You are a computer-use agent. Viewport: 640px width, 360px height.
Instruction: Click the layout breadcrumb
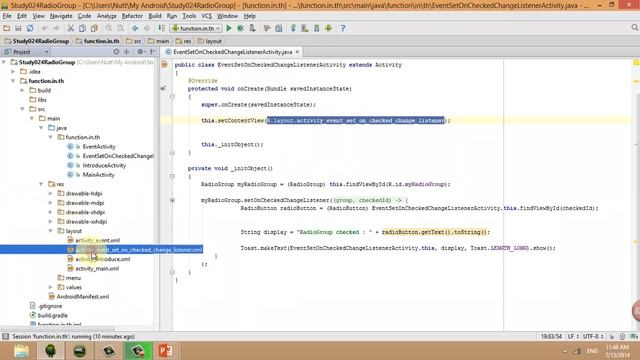(209, 41)
